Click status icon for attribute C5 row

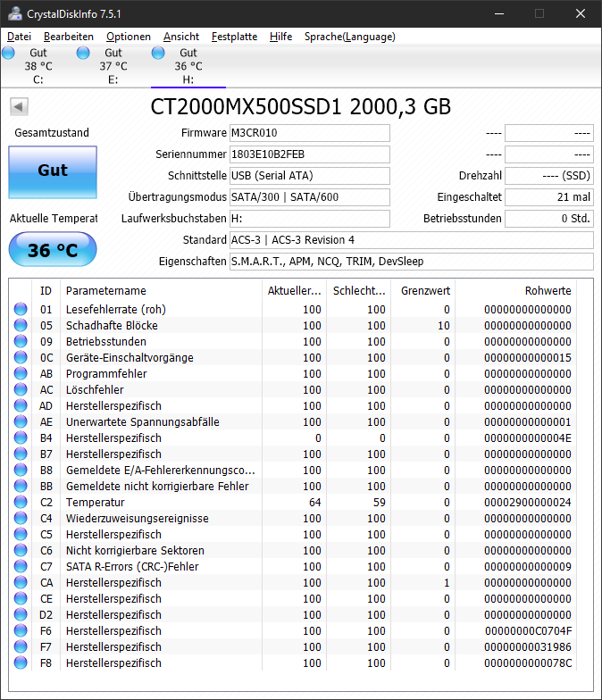[x=21, y=534]
